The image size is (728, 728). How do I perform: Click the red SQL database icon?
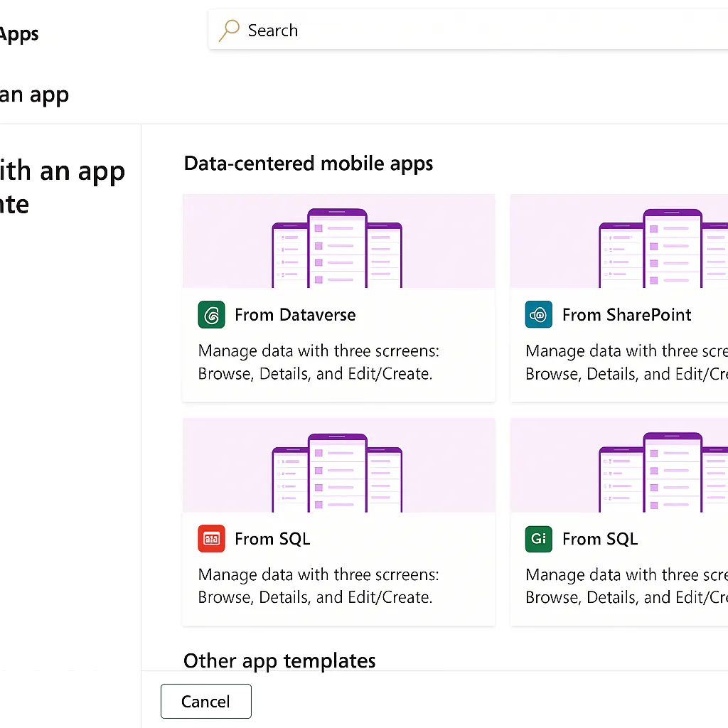pyautogui.click(x=211, y=539)
